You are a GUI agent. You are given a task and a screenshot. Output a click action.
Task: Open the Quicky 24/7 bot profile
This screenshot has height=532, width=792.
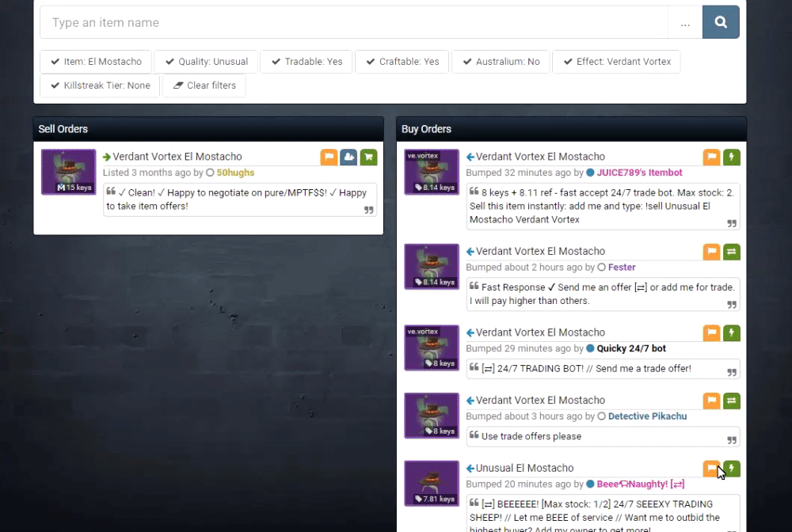click(631, 349)
